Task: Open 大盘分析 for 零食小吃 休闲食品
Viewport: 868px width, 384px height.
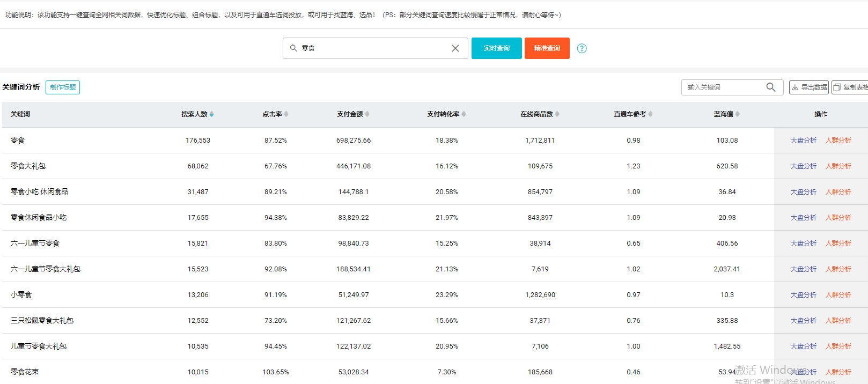Action: click(x=804, y=192)
